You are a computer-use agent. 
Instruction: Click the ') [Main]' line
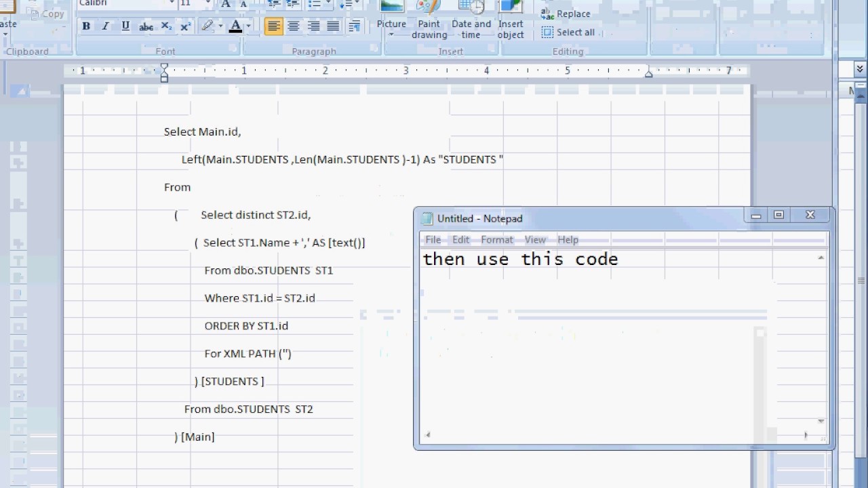point(194,437)
